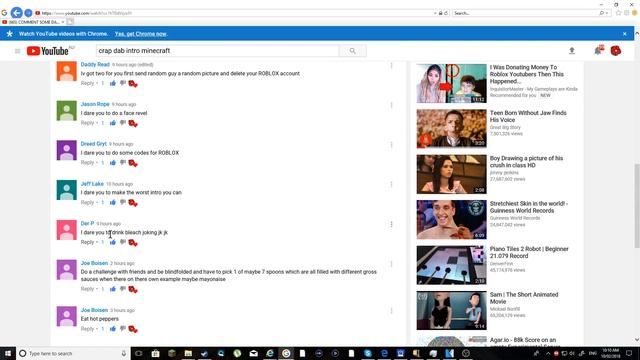The height and width of the screenshot is (360, 640).
Task: Dislike Jason Rope's comment
Action: click(x=123, y=123)
